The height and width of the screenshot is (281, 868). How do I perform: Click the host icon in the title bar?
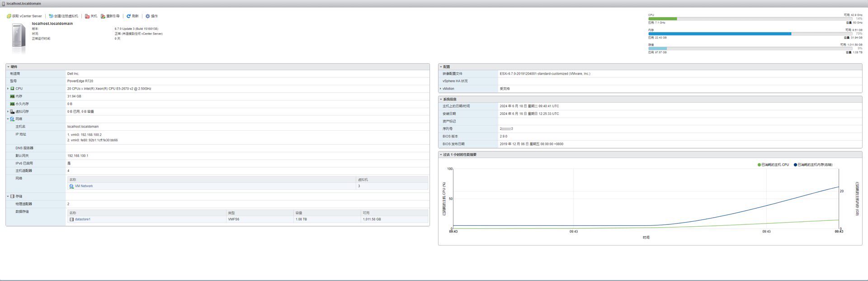point(4,4)
